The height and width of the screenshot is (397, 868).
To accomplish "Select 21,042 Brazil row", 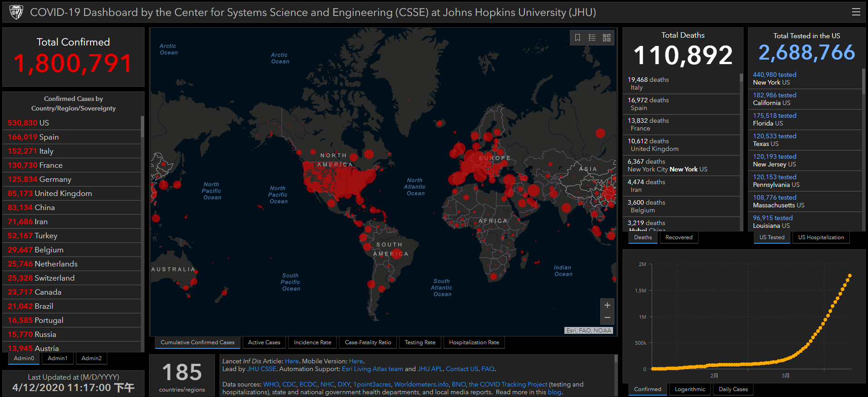I will [72, 306].
